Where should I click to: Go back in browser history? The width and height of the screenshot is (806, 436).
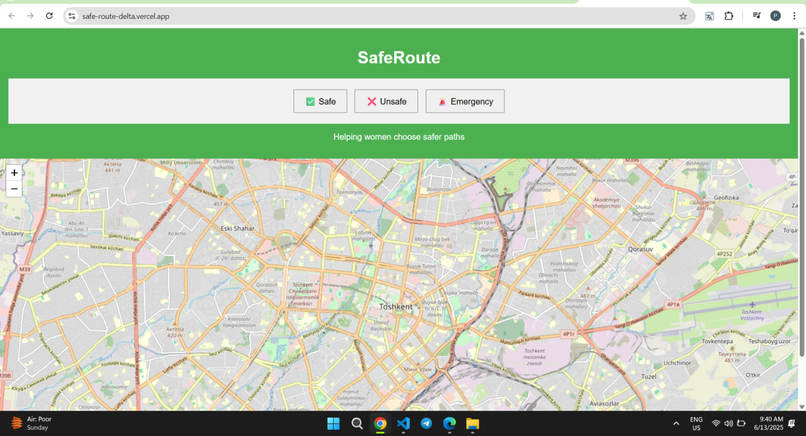[x=12, y=16]
